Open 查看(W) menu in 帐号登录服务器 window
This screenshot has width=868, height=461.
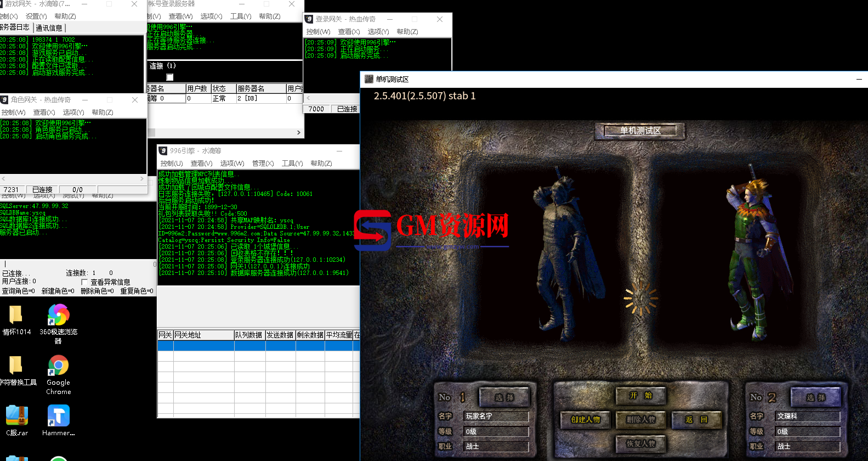180,16
